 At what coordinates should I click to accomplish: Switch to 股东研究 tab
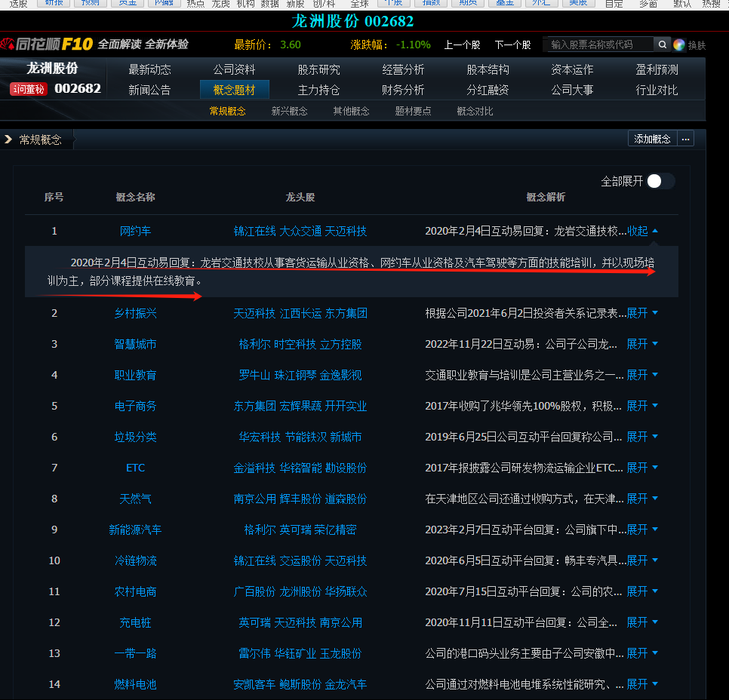[x=319, y=69]
